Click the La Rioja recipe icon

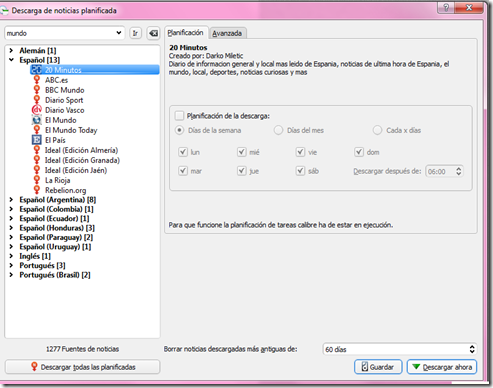37,180
